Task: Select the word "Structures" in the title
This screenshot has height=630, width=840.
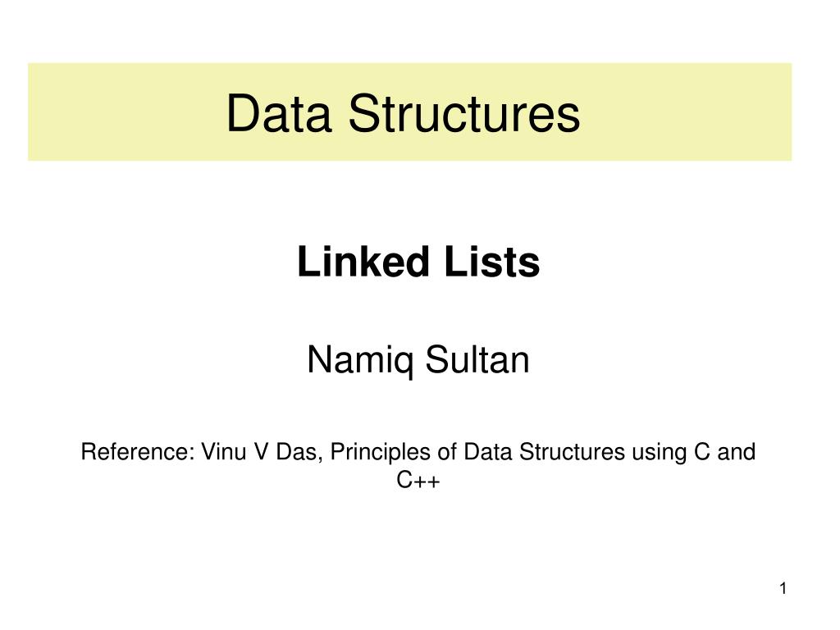Action: tap(464, 113)
